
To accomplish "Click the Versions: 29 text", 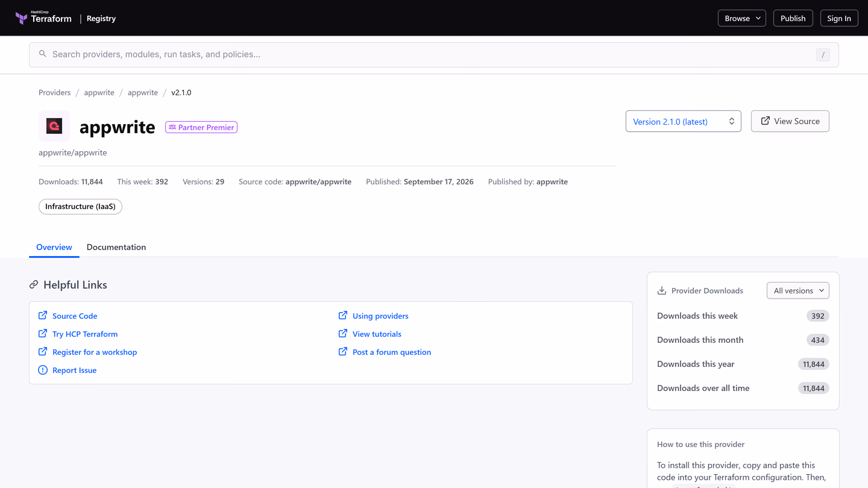I will pyautogui.click(x=203, y=181).
